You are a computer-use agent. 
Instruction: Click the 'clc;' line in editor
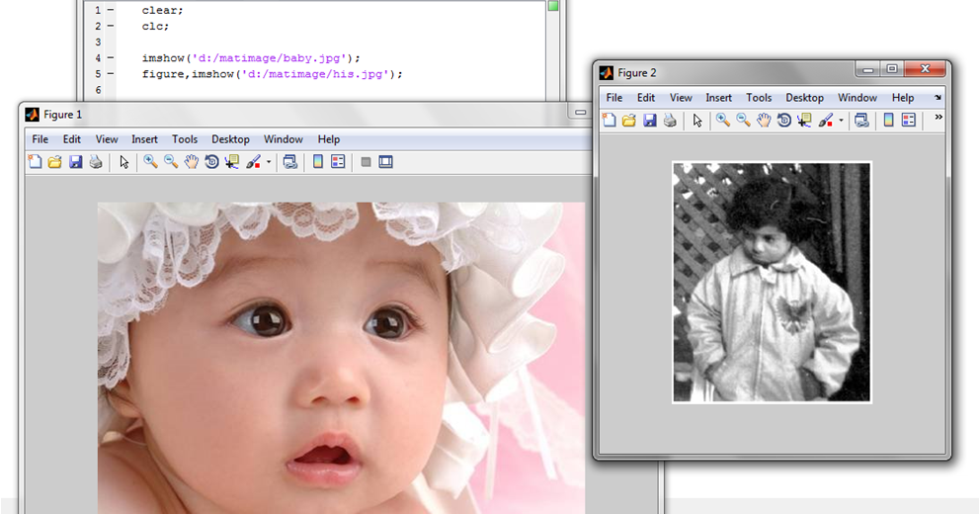(155, 27)
